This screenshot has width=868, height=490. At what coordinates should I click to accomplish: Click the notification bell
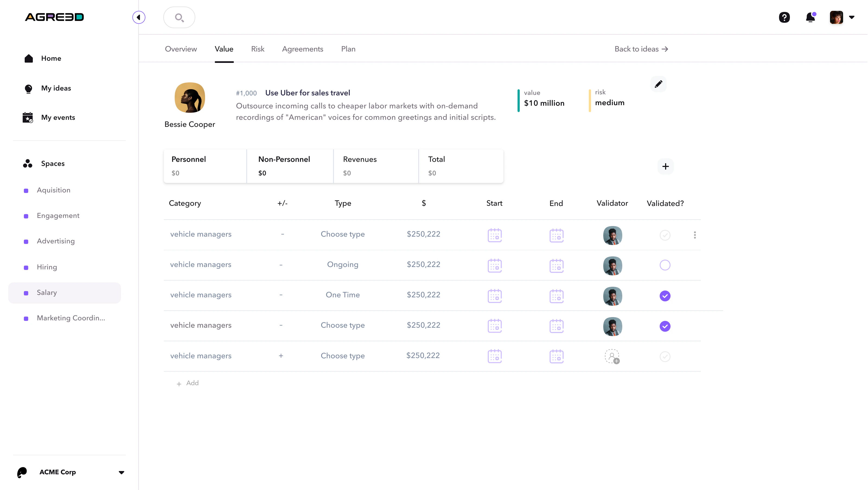[810, 17]
